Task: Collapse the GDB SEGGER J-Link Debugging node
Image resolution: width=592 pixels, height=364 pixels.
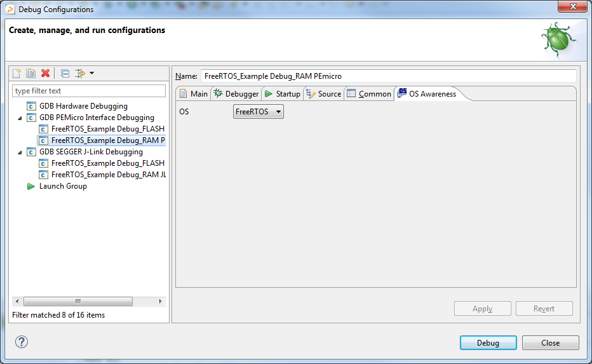Action: pyautogui.click(x=20, y=152)
